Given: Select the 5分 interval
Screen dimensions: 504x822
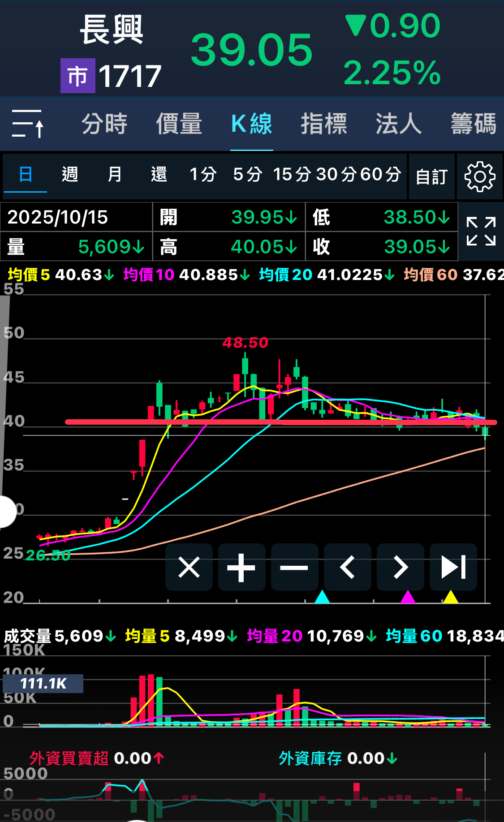Looking at the screenshot, I should 247,174.
